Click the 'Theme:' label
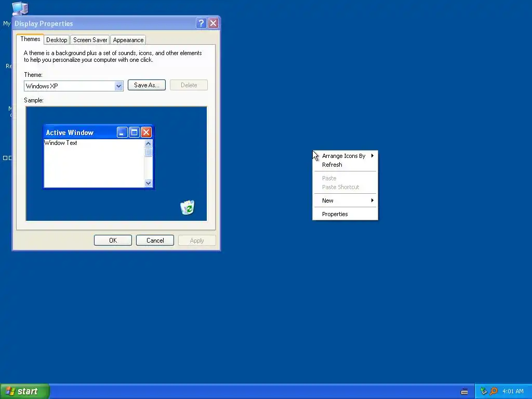Screen dimensions: 532x399 tap(33, 75)
